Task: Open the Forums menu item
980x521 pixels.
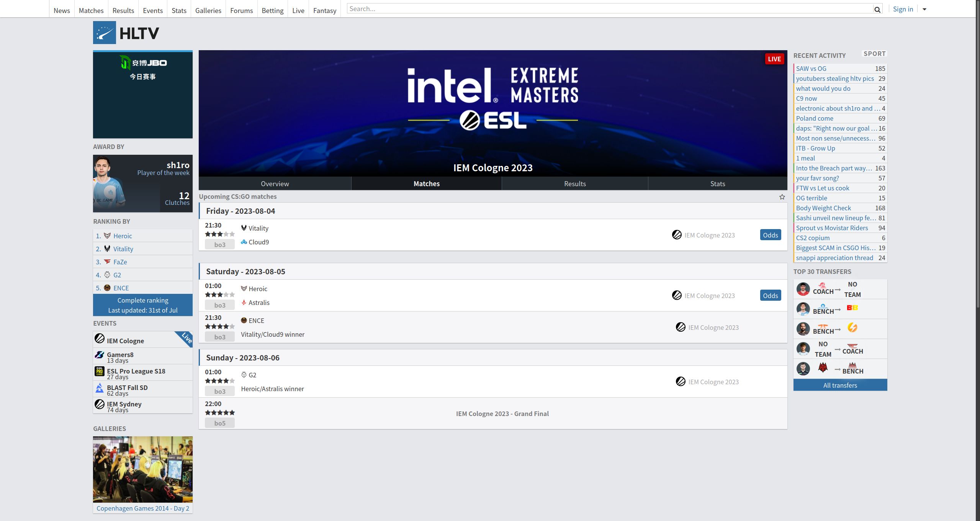Action: 241,10
